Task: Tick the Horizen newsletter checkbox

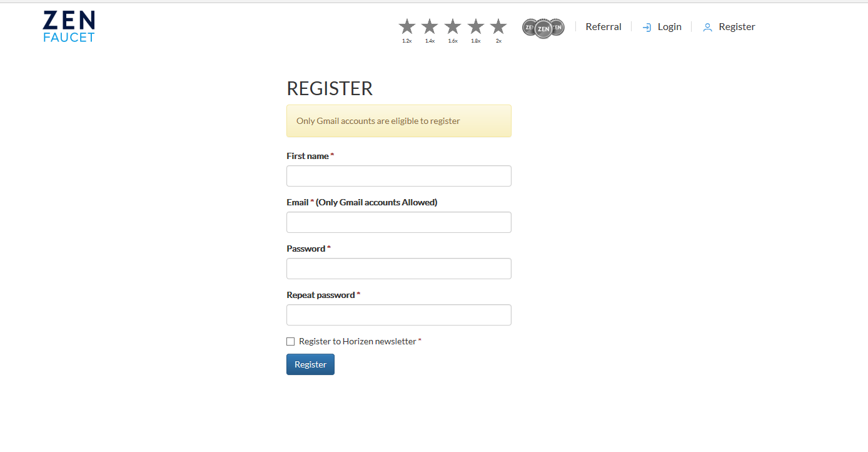Action: tap(290, 341)
